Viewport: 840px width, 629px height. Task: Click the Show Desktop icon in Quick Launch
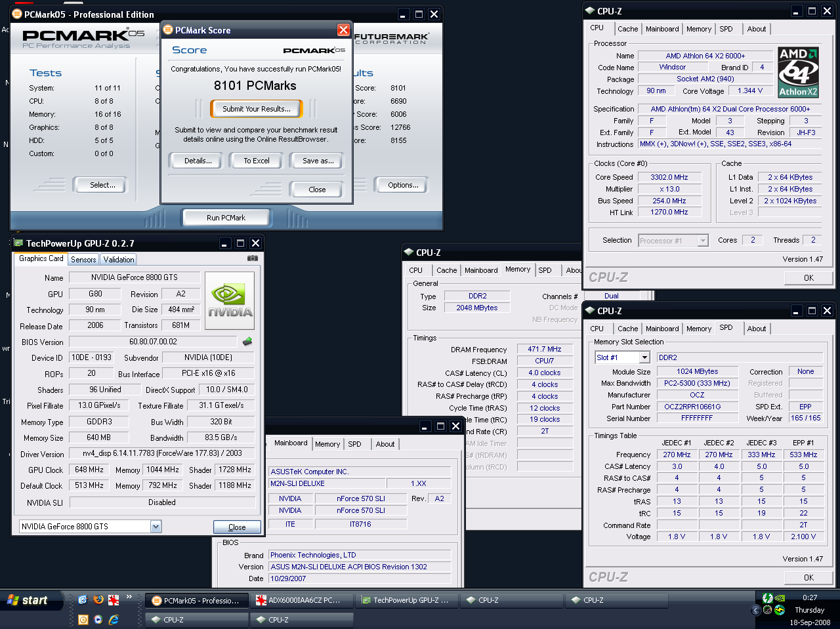pyautogui.click(x=83, y=599)
